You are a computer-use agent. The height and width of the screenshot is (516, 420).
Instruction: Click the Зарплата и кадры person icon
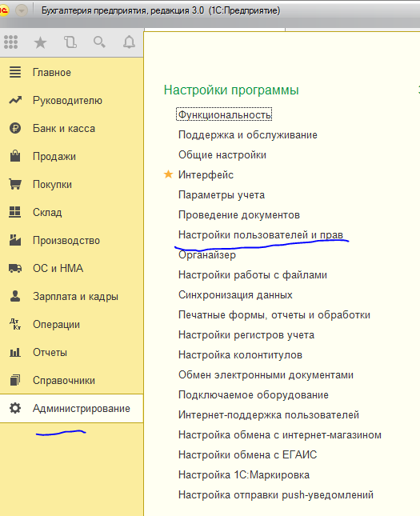[x=15, y=296]
